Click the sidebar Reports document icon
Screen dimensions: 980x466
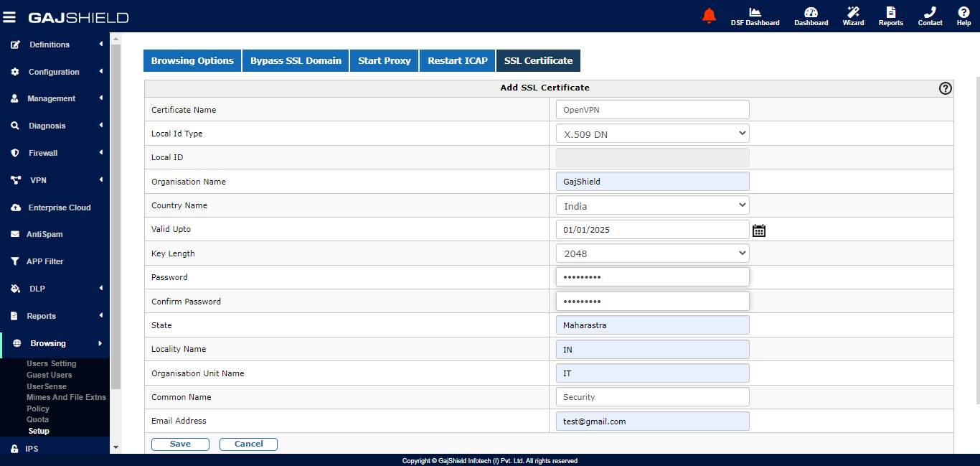[x=14, y=316]
